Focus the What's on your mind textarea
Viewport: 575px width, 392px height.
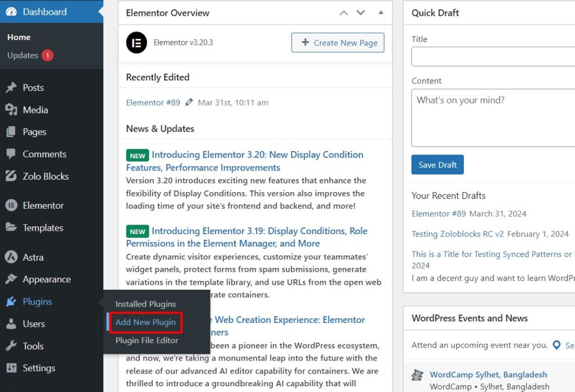click(493, 118)
